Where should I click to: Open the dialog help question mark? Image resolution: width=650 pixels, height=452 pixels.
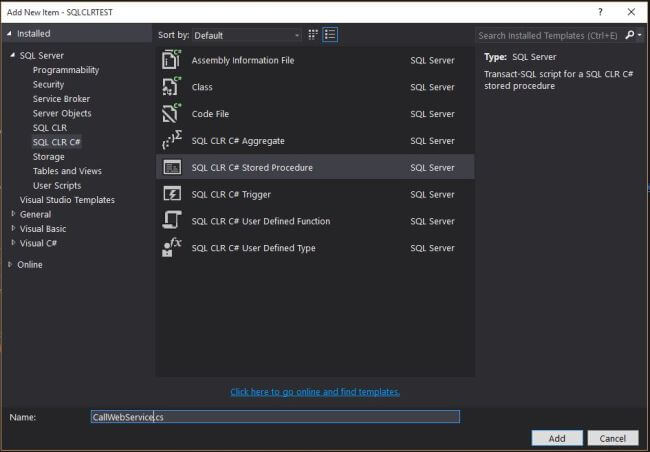click(600, 12)
